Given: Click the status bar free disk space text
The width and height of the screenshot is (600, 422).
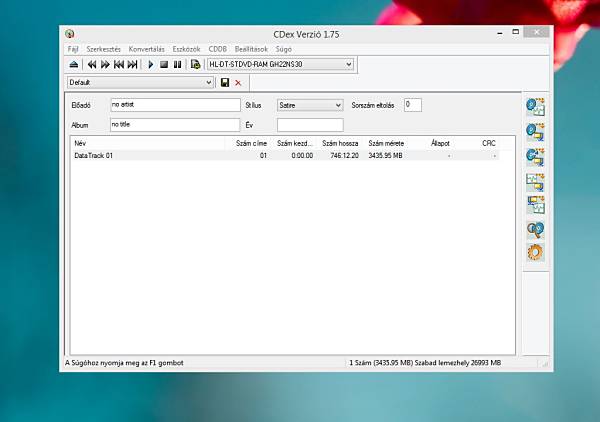Looking at the screenshot, I should coord(458,363).
